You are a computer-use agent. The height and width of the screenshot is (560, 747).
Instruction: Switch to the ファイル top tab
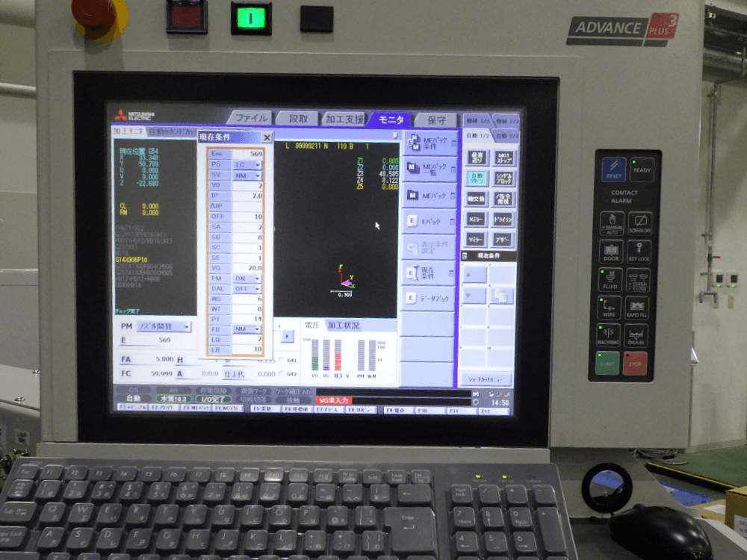250,118
